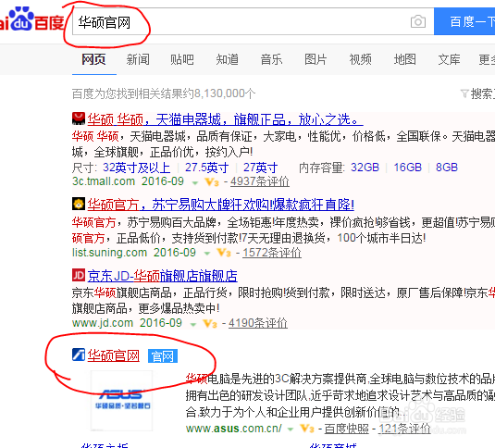Click the red JD icon beside third result
The width and height of the screenshot is (495, 448).
tap(79, 275)
